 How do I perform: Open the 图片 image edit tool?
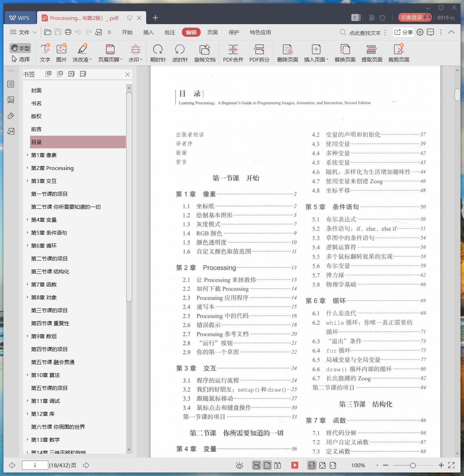click(x=62, y=53)
